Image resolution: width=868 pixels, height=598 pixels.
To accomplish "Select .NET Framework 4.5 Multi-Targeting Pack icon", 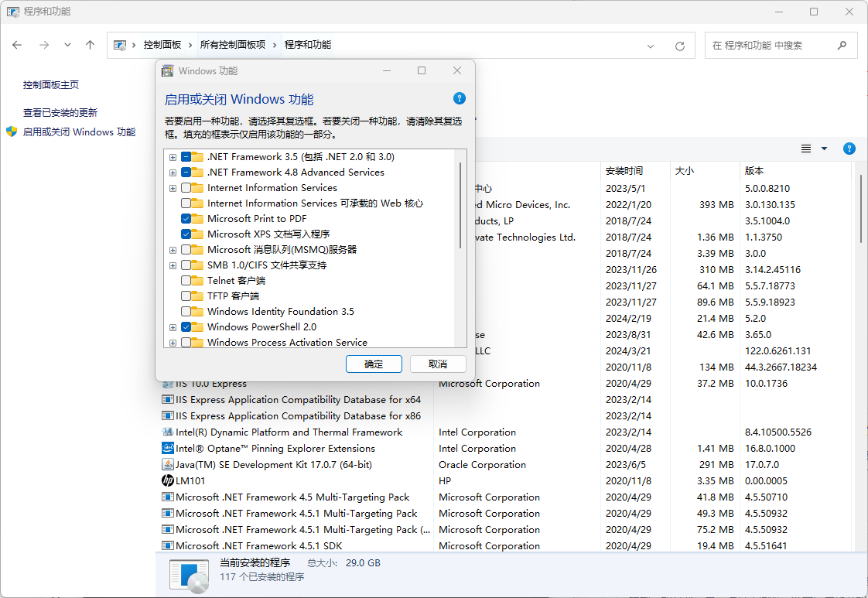I will (x=168, y=497).
